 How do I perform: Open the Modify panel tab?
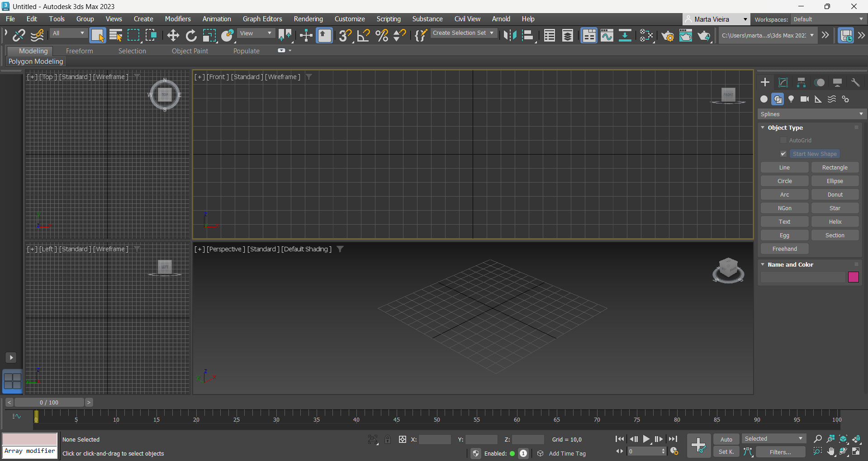pyautogui.click(x=783, y=82)
